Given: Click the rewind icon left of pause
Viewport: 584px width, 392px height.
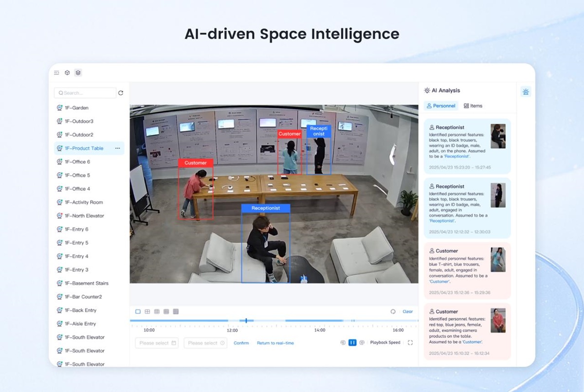Looking at the screenshot, I should coord(343,343).
